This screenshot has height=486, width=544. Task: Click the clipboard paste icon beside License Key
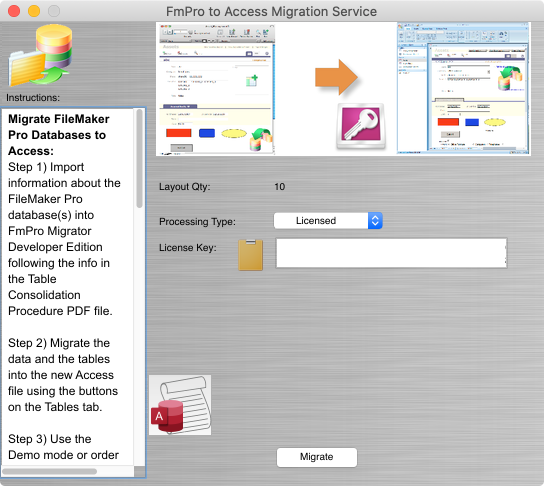[250, 255]
